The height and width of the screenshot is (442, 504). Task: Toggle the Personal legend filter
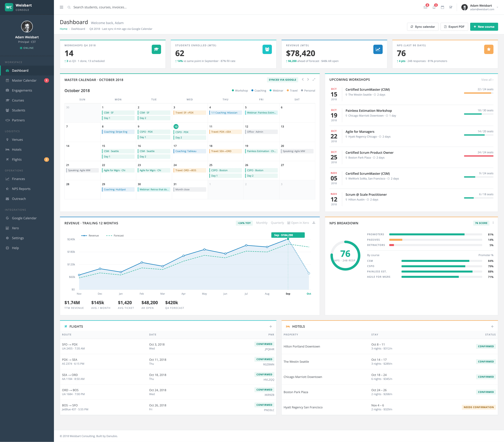click(x=308, y=91)
